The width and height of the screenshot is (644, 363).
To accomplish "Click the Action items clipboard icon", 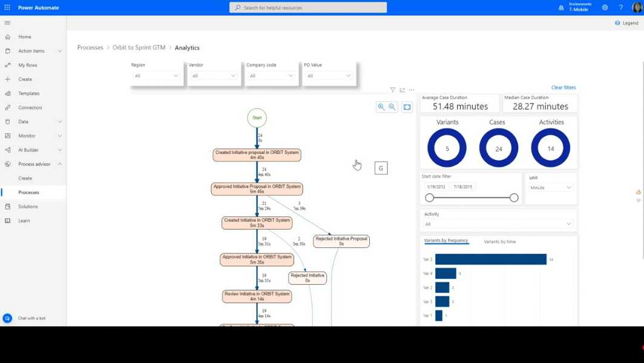I will pyautogui.click(x=7, y=51).
